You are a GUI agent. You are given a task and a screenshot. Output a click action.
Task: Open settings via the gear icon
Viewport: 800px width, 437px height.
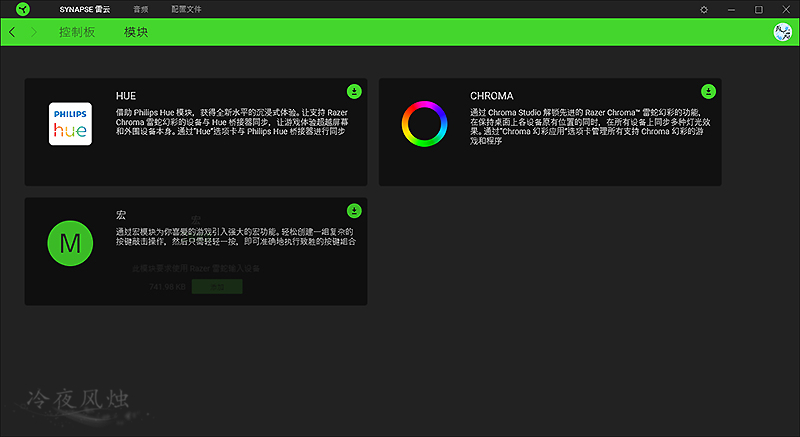[x=704, y=10]
